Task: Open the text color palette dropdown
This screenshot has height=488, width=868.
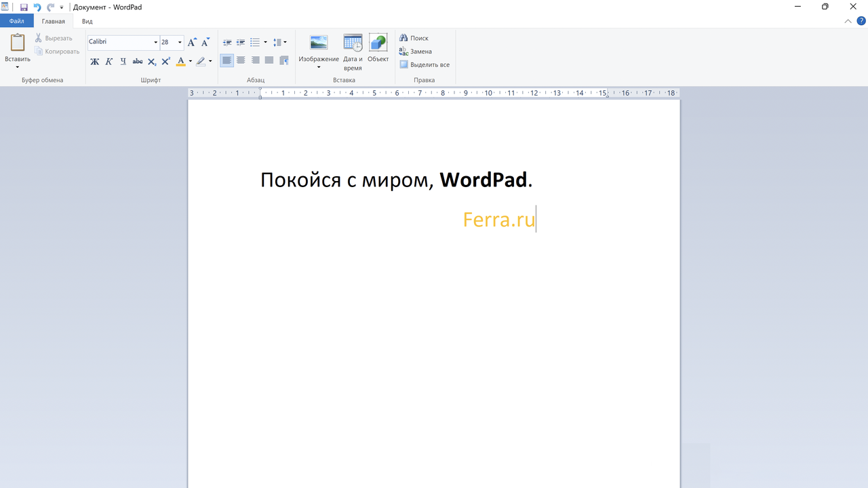Action: pos(191,61)
